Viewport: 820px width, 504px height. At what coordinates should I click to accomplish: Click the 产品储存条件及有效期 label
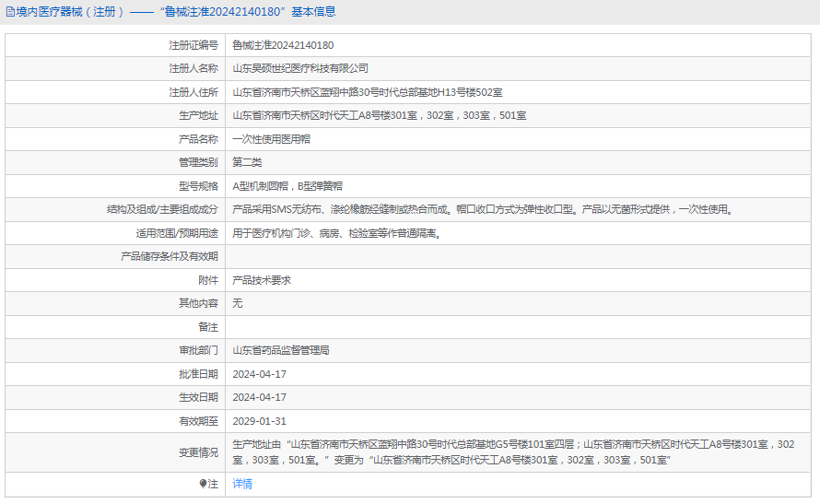click(x=169, y=257)
